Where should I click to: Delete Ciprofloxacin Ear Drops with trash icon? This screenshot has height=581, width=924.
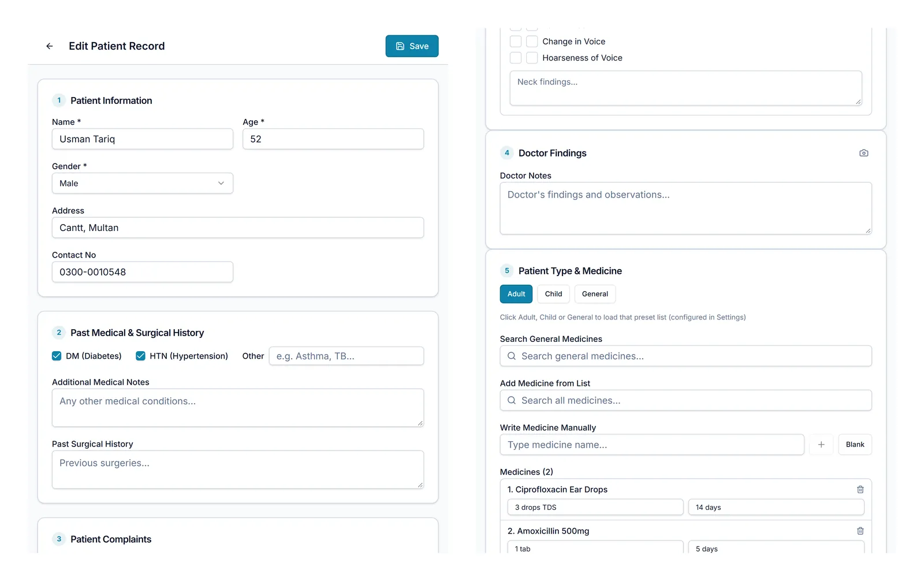point(860,489)
